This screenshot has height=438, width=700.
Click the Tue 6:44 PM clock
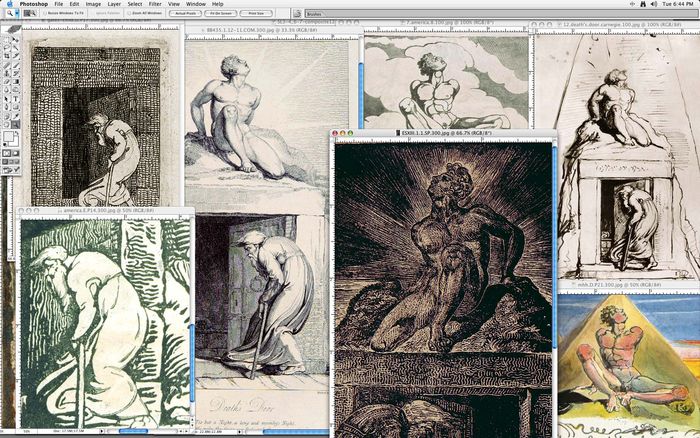click(x=678, y=4)
